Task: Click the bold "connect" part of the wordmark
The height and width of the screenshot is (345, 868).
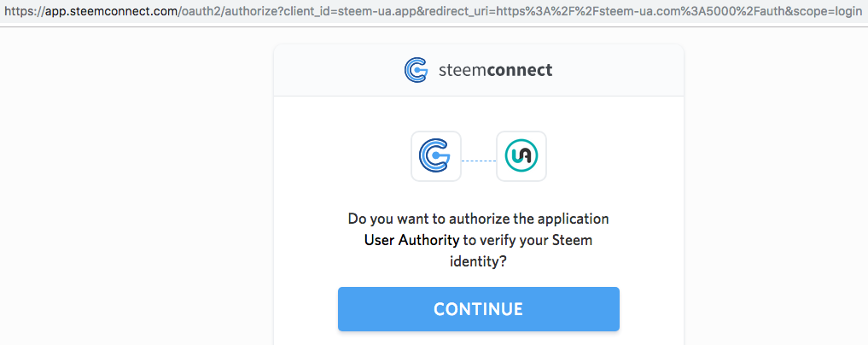Action: [x=519, y=70]
